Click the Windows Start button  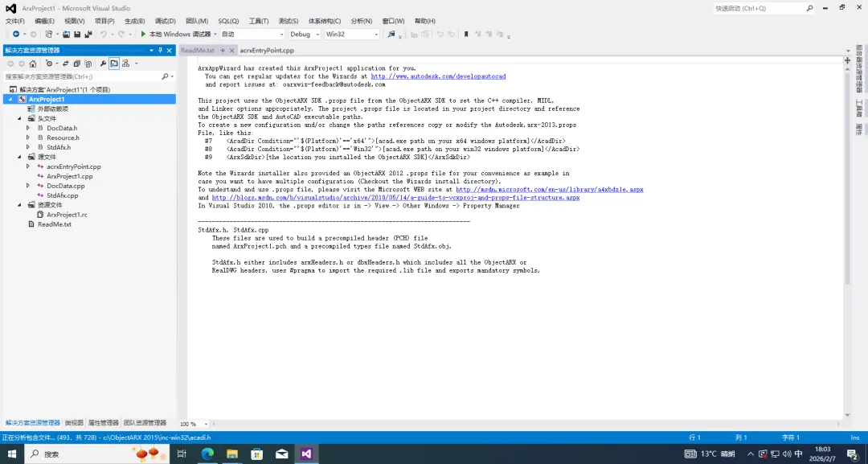pyautogui.click(x=11, y=454)
